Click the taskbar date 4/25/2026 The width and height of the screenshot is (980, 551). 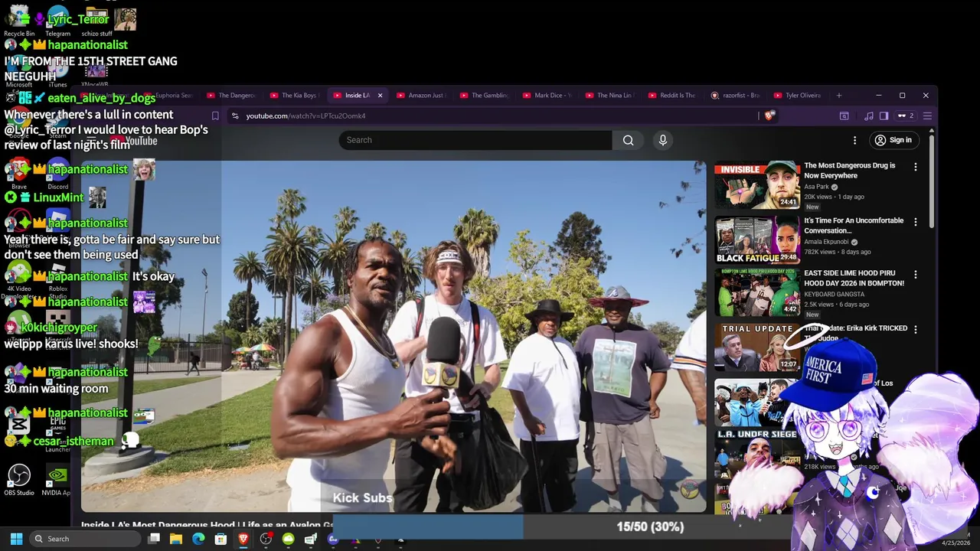pyautogui.click(x=955, y=543)
